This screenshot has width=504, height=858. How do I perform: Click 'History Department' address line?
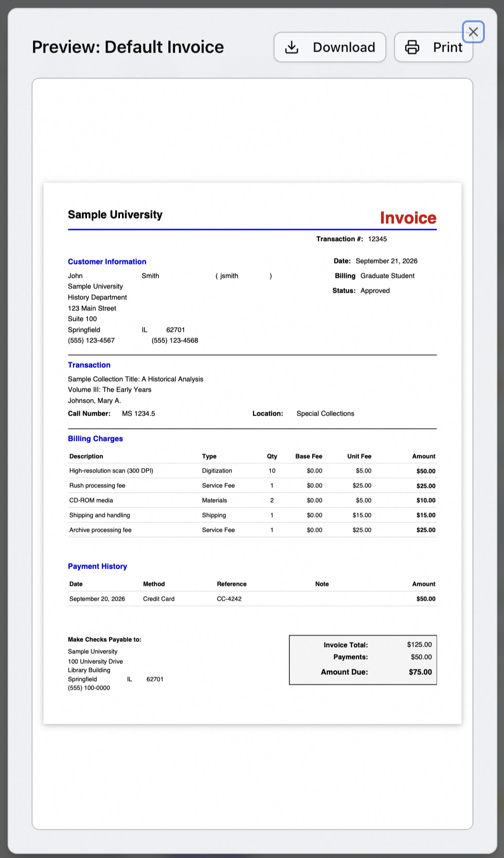(x=97, y=297)
